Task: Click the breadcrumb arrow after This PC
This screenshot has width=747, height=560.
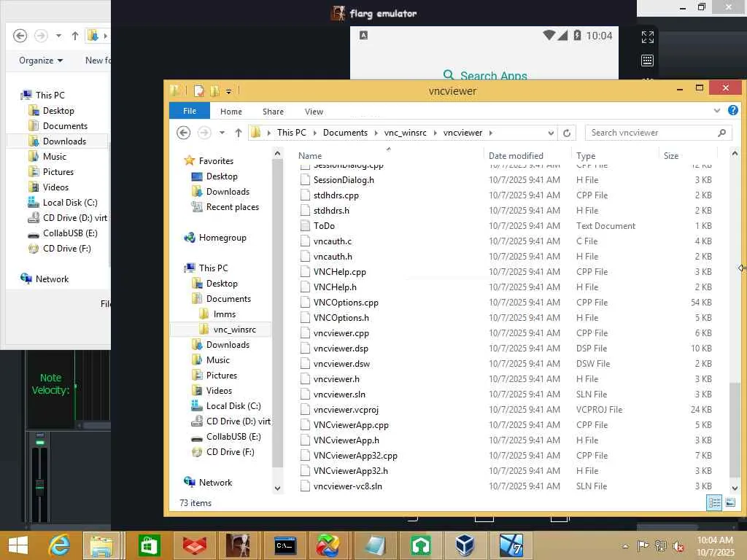Action: pos(315,133)
